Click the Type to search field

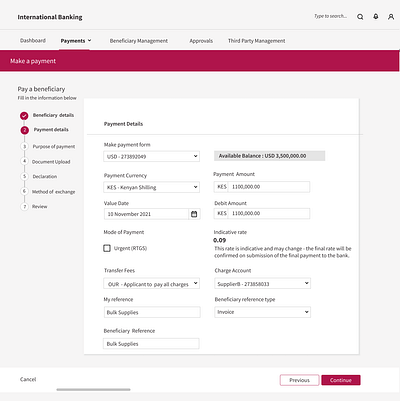click(x=330, y=16)
